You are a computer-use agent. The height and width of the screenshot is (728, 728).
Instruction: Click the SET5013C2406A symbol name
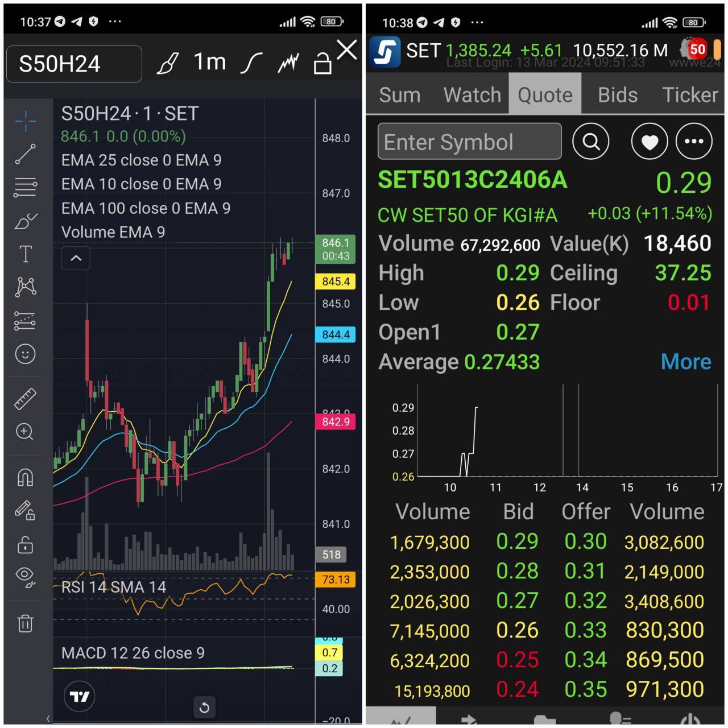473,180
